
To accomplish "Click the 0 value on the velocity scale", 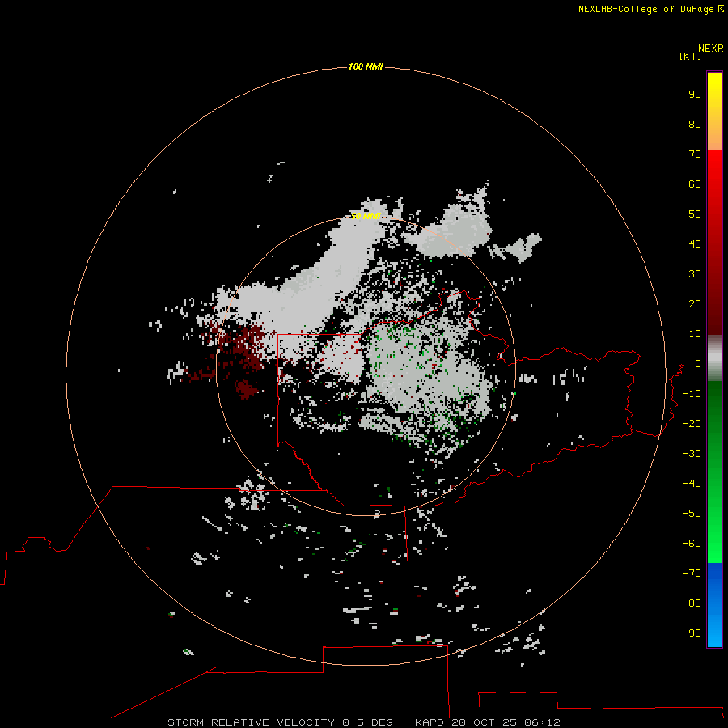I will coord(698,364).
